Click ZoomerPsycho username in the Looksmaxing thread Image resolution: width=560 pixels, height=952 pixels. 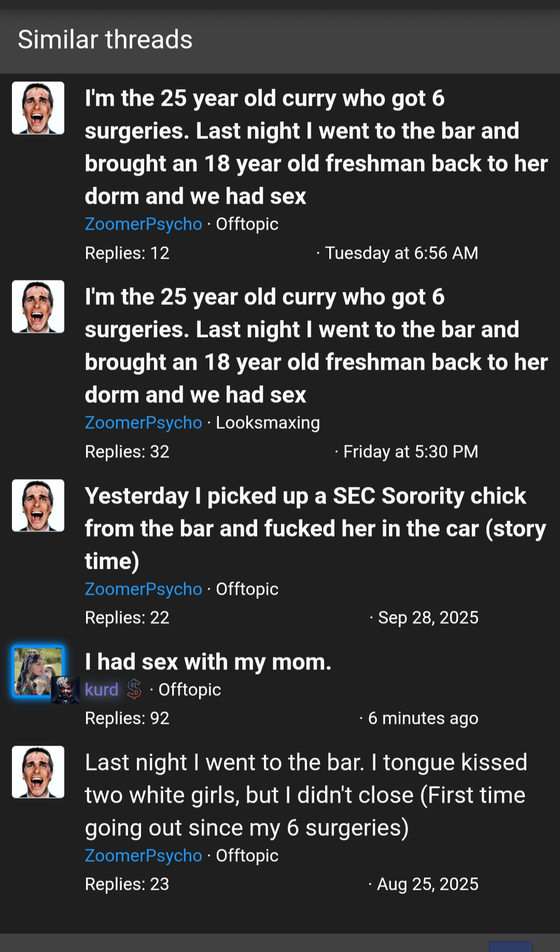[143, 423]
